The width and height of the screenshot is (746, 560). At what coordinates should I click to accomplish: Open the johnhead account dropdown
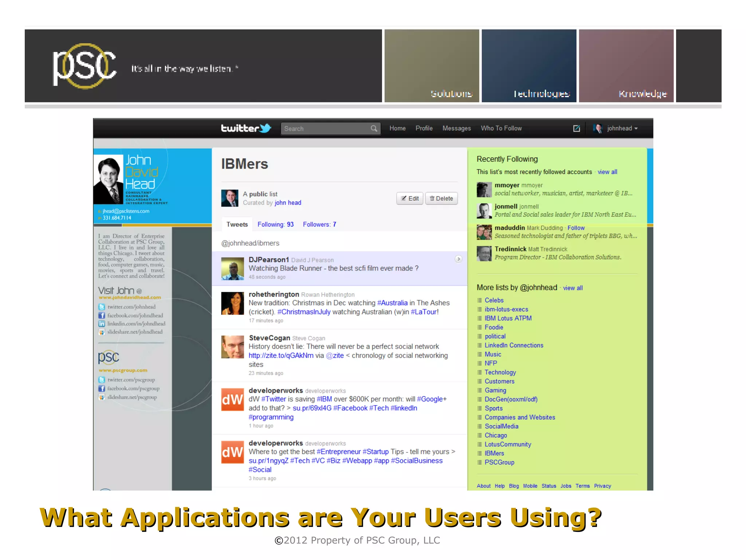click(x=622, y=128)
